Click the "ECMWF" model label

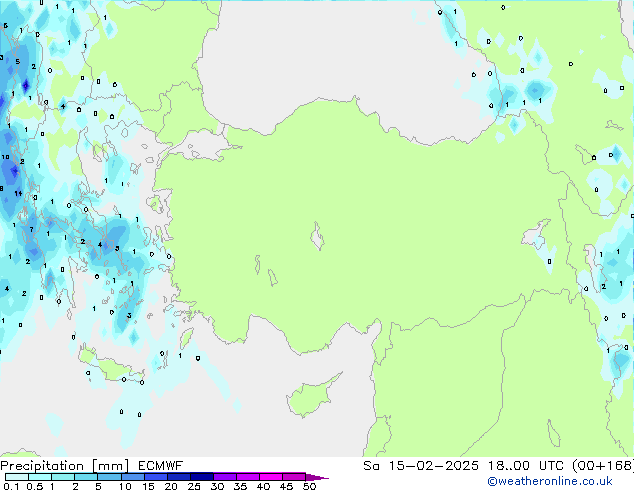coord(160,466)
